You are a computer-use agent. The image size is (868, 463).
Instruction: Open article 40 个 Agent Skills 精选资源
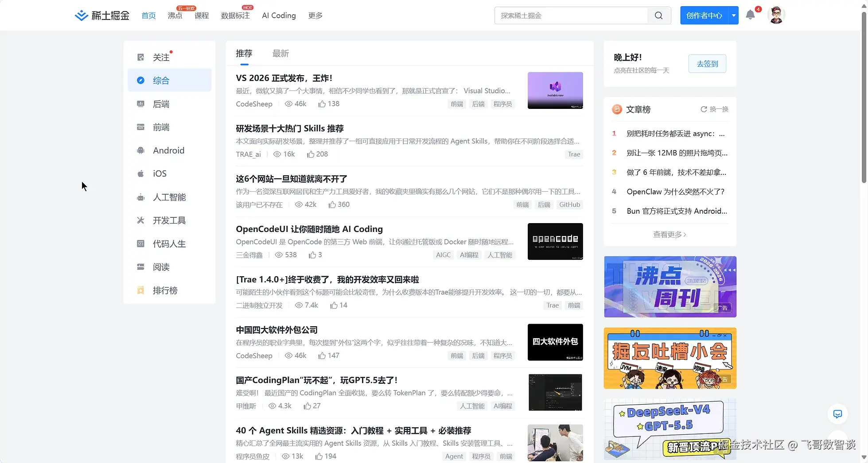(x=354, y=431)
